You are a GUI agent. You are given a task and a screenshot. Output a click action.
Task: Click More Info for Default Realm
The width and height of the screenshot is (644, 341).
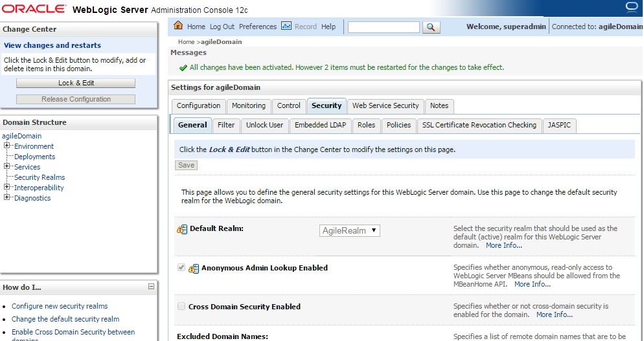coord(504,245)
